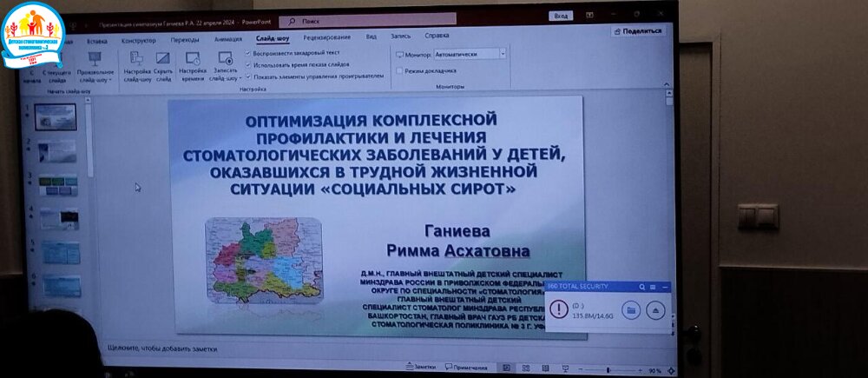Image resolution: width=868 pixels, height=378 pixels.
Task: Switch to Reading view
Action: pyautogui.click(x=545, y=368)
